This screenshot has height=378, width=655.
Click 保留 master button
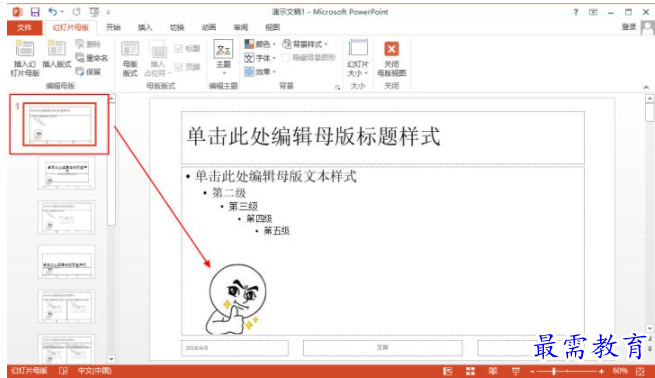click(x=88, y=72)
